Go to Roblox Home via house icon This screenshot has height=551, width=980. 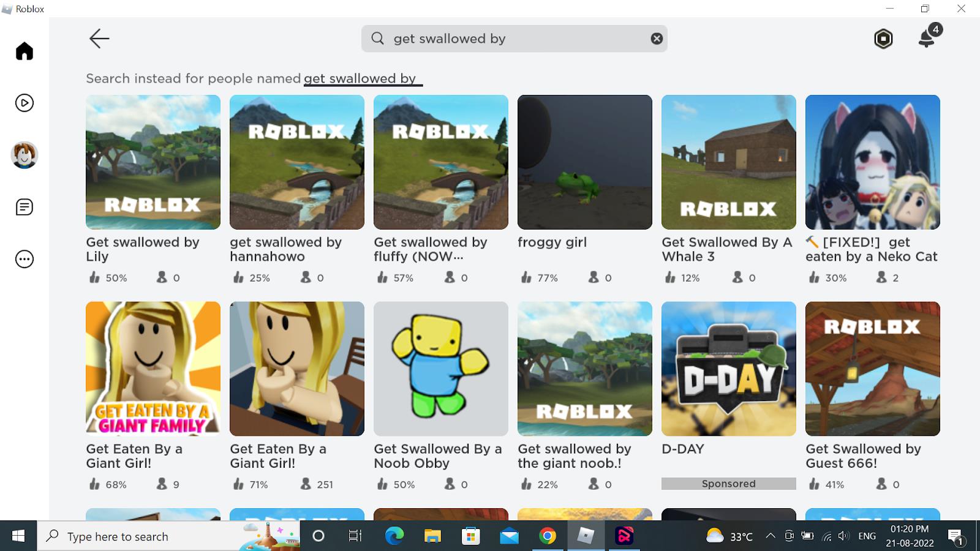(x=24, y=51)
